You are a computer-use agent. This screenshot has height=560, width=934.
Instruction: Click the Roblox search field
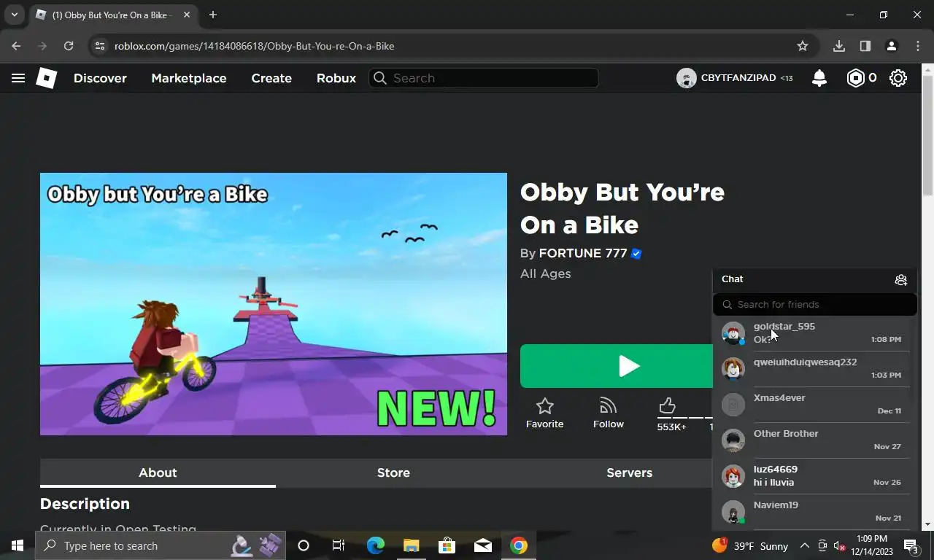click(x=484, y=78)
